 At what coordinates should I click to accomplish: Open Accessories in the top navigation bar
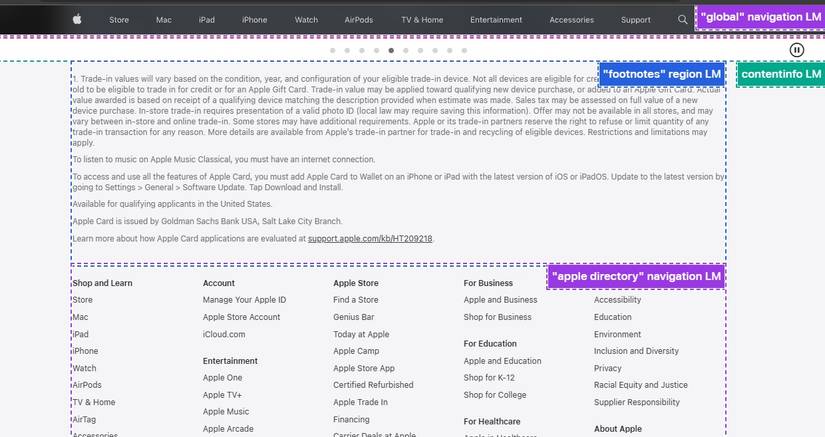coord(571,20)
